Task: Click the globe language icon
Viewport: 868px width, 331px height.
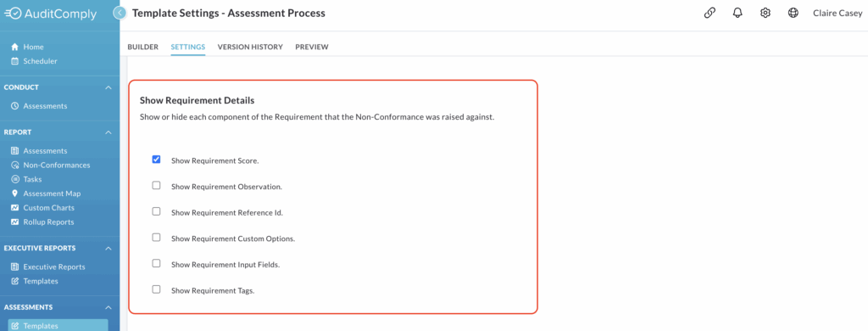Action: tap(793, 13)
